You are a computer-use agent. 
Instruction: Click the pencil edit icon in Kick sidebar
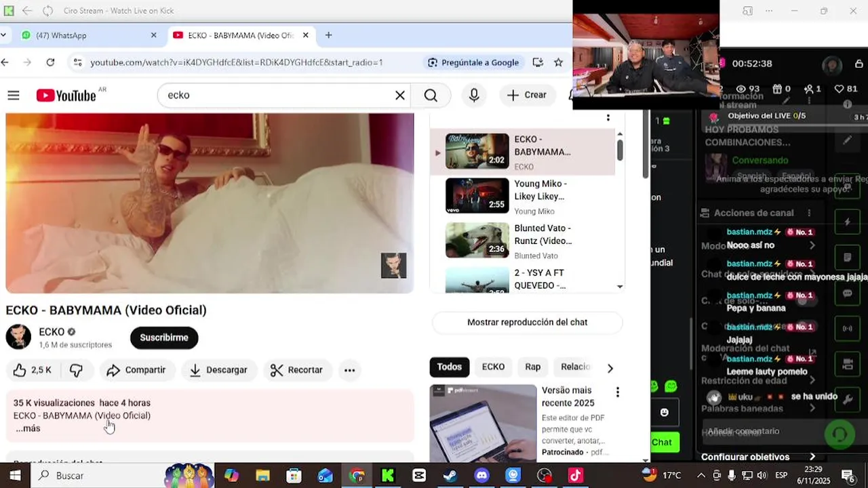(847, 141)
